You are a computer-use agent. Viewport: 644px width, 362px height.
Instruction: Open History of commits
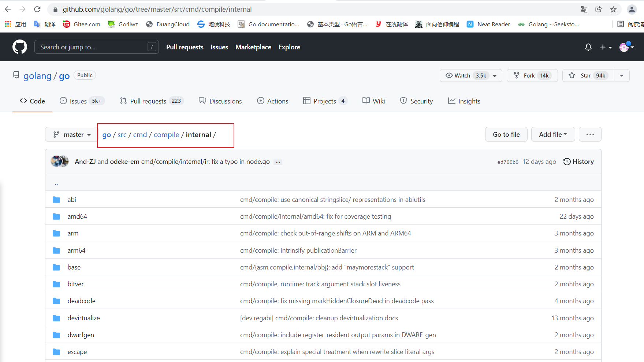tap(578, 162)
